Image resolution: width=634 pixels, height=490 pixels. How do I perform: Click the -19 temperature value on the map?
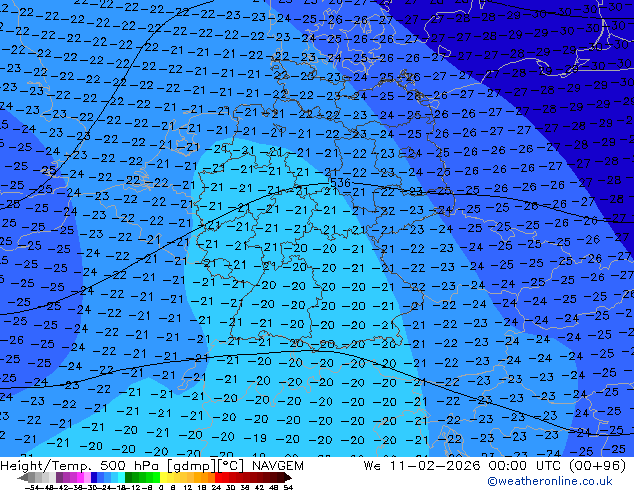click(256, 438)
